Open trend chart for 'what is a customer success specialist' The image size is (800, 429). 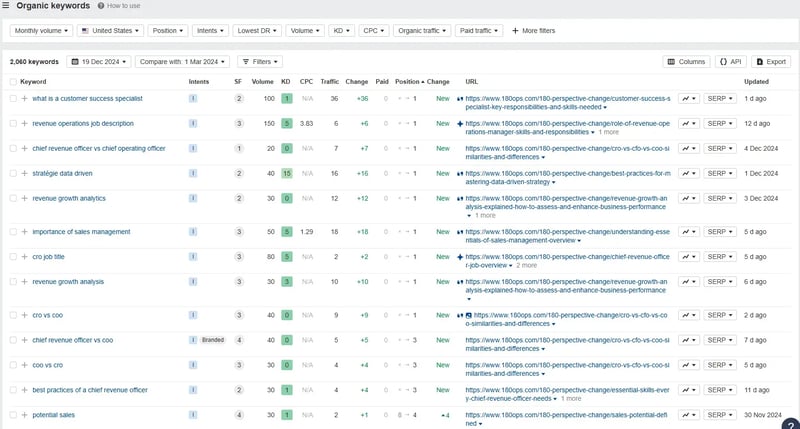coord(689,98)
